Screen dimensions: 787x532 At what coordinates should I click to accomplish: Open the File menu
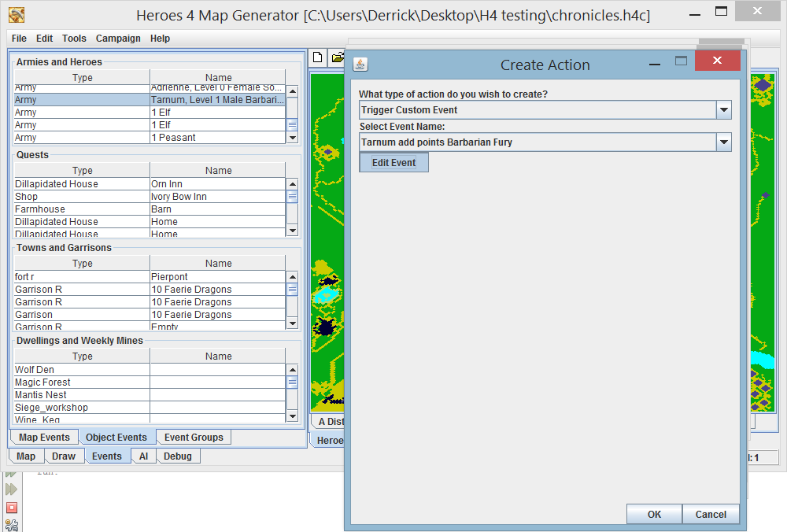point(19,38)
